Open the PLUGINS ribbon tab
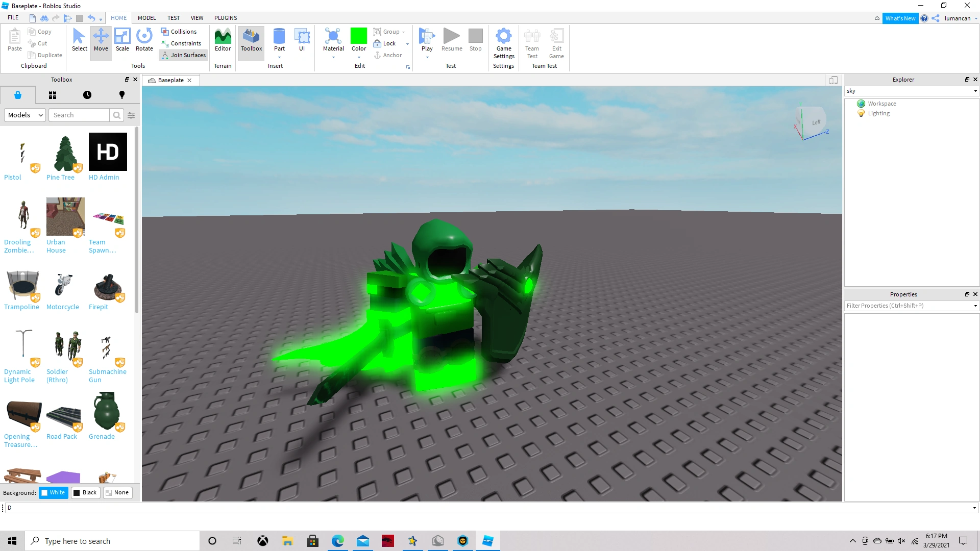This screenshot has width=980, height=551. [x=226, y=18]
